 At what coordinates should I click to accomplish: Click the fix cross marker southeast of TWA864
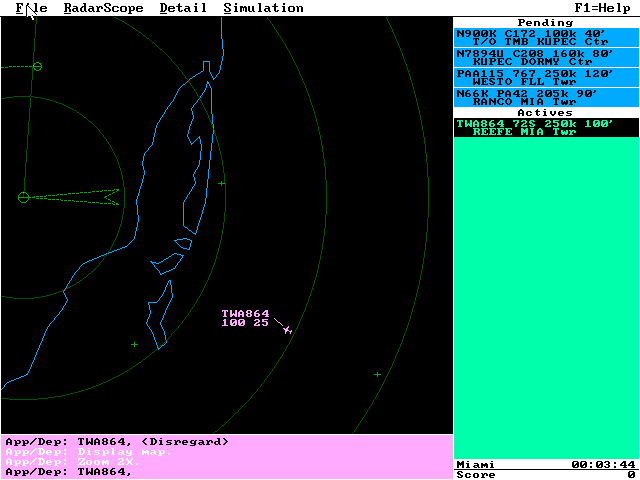click(378, 374)
